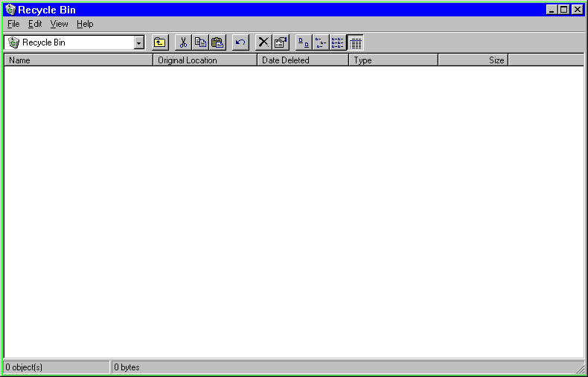
Task: Open Properties from the toolbar icon
Action: (x=281, y=42)
